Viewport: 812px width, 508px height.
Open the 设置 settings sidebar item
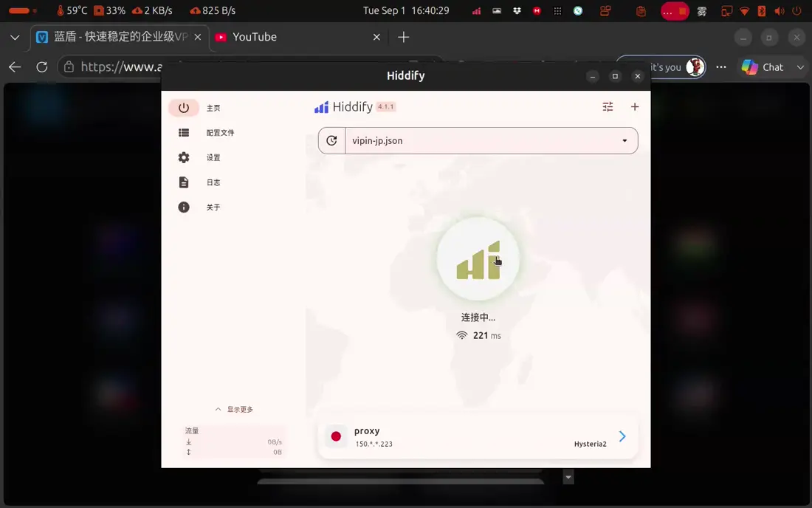[199, 157]
